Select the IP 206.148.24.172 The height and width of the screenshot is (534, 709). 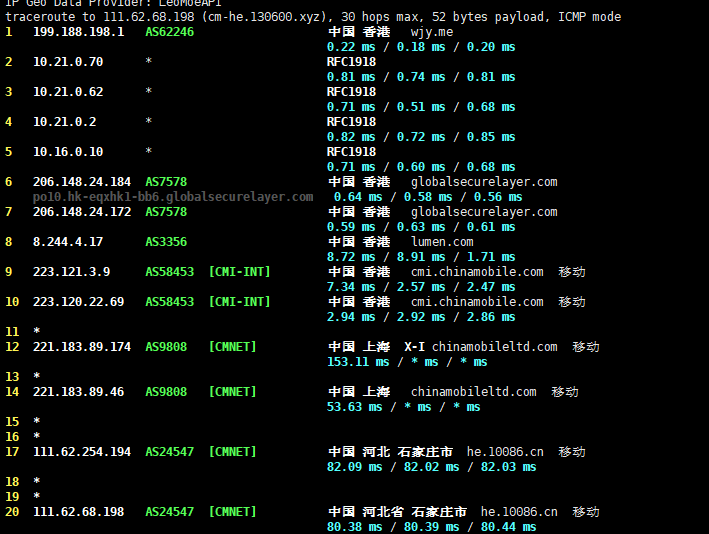(x=82, y=212)
